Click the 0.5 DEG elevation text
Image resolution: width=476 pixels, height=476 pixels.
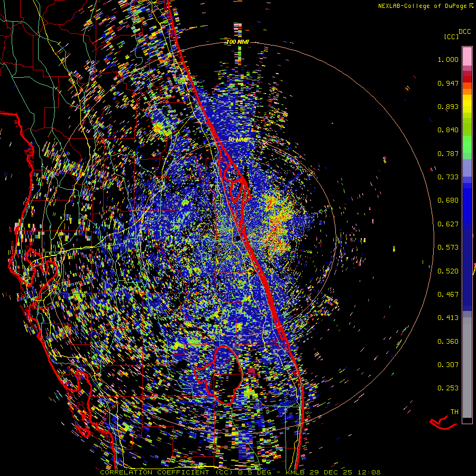pos(255,472)
